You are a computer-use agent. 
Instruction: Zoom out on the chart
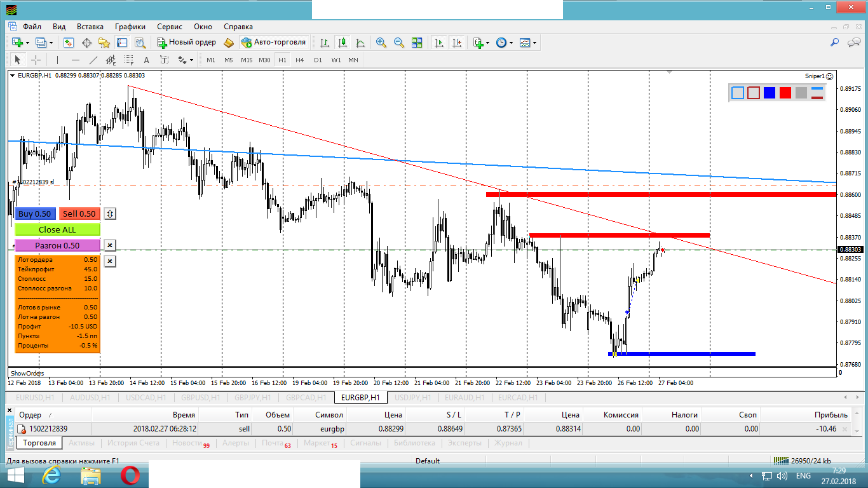399,43
